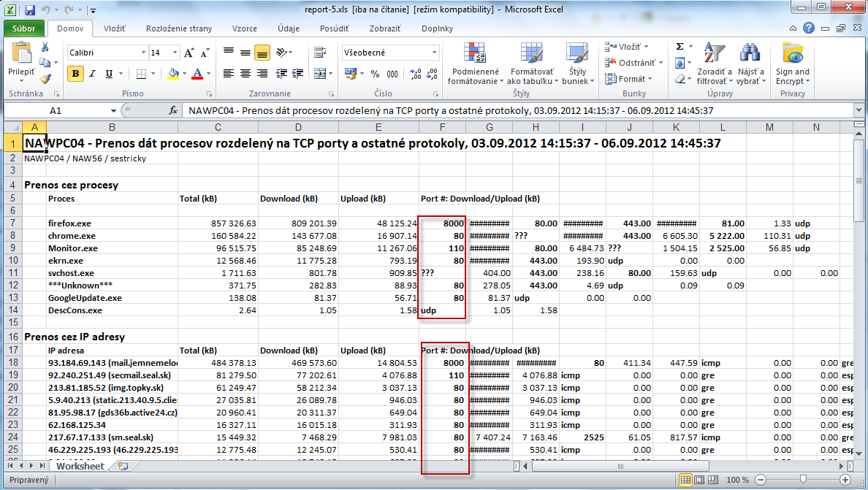Apply cell borders icon
The height and width of the screenshot is (490, 868).
[x=141, y=74]
